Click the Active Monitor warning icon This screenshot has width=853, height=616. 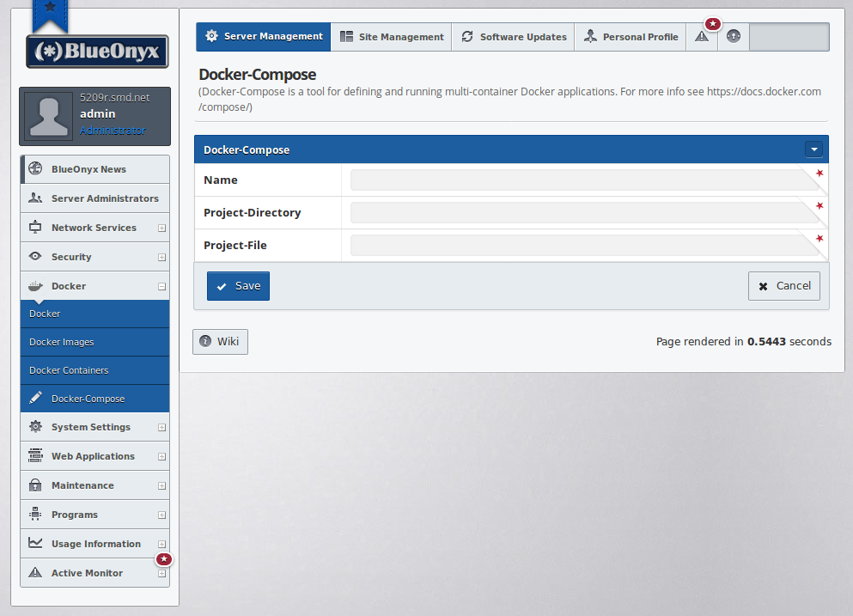click(35, 572)
